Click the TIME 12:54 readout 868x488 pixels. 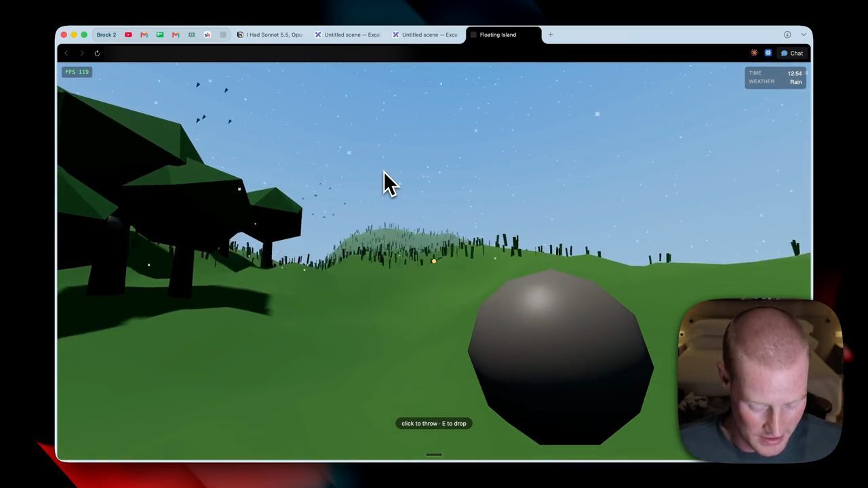click(x=775, y=73)
